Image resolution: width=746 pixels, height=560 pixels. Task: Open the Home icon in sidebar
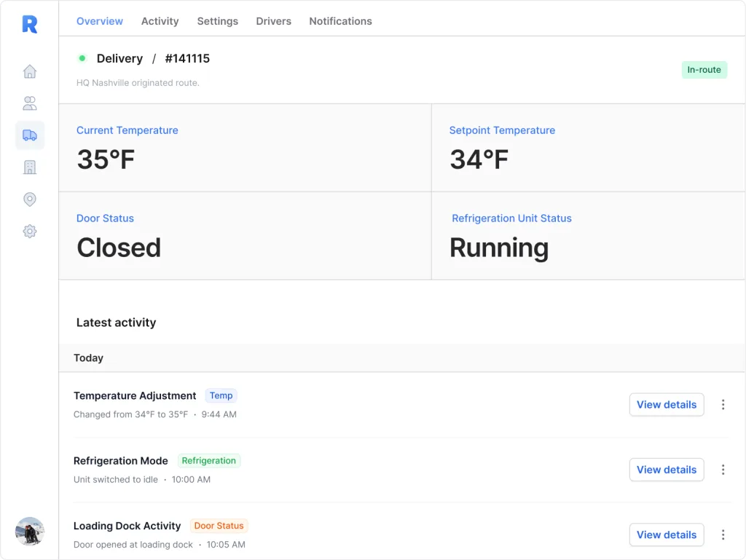point(29,71)
